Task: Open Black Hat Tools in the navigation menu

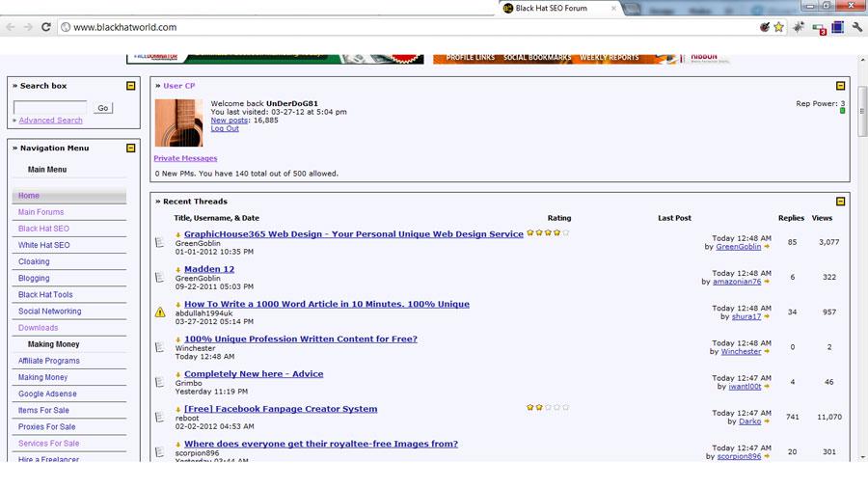Action: (45, 295)
